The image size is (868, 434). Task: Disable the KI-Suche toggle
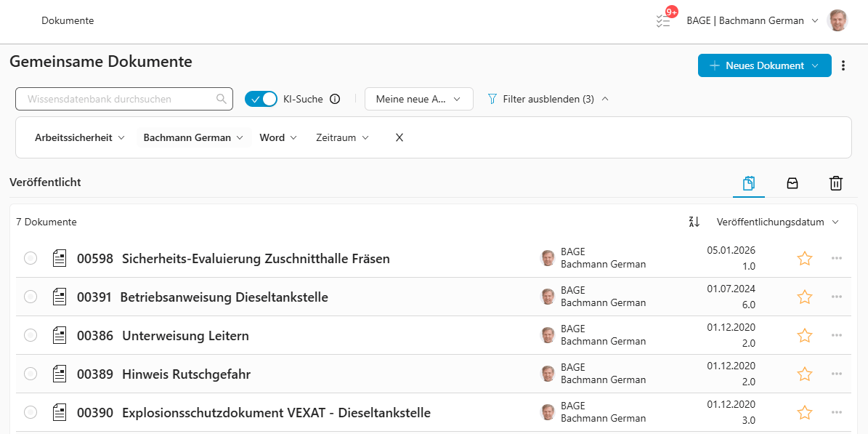pos(261,98)
